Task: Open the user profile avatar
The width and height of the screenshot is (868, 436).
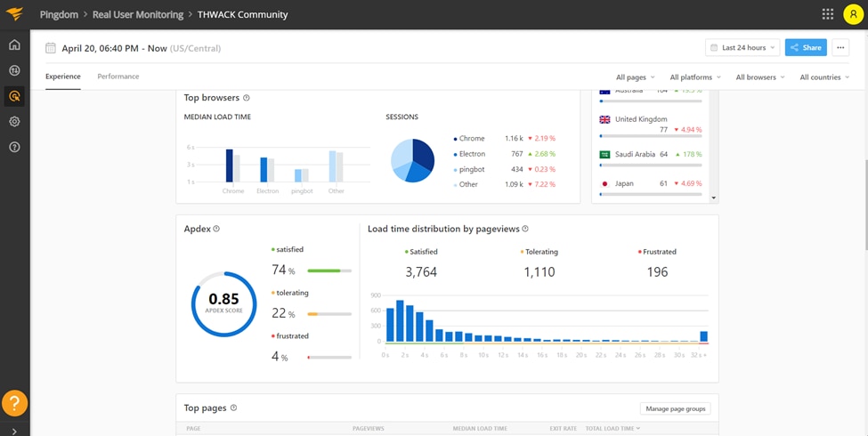Action: coord(853,14)
